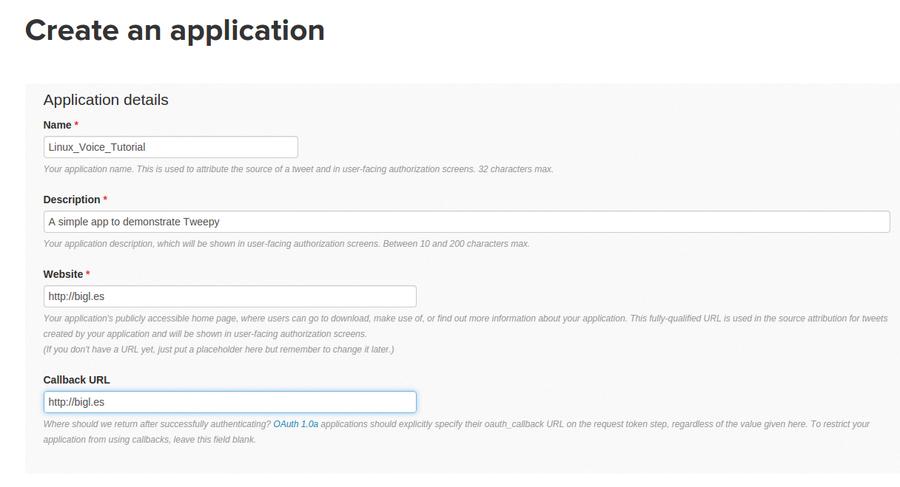Click the Name field label
Image resolution: width=900 pixels, height=487 pixels.
[57, 125]
